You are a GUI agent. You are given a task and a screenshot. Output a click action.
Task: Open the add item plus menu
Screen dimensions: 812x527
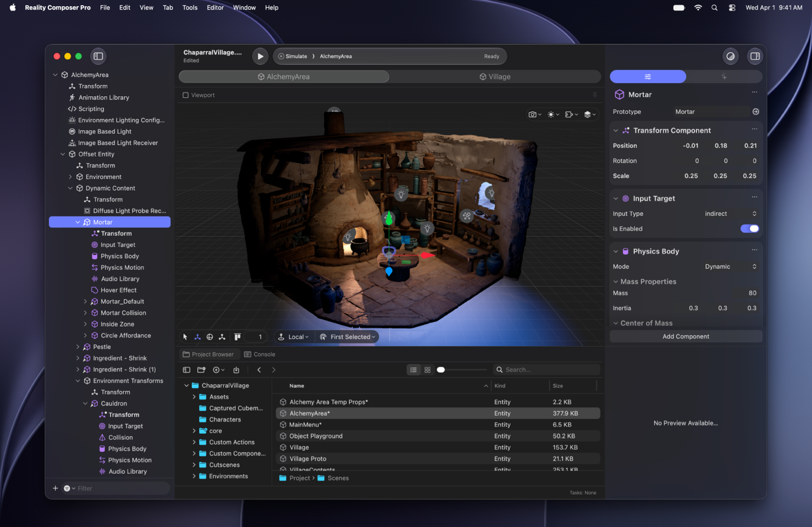(218, 370)
